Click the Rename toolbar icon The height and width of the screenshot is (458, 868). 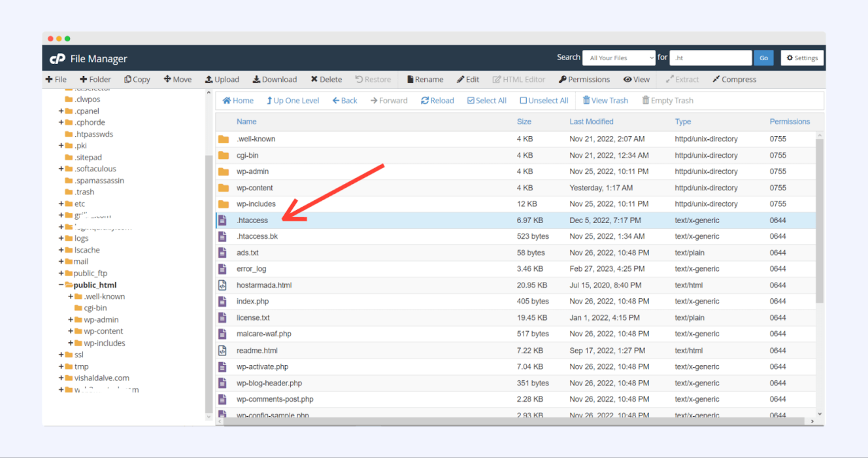tap(410, 80)
